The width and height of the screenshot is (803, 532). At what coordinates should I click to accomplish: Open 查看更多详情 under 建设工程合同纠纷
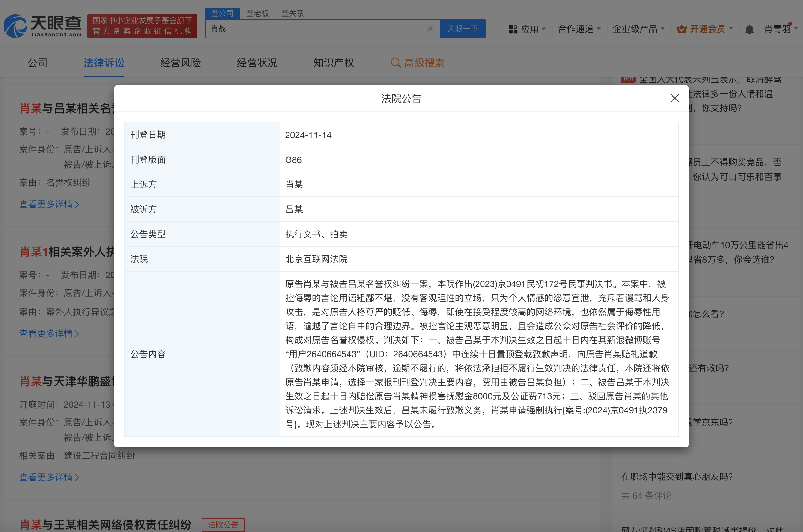[x=49, y=477]
